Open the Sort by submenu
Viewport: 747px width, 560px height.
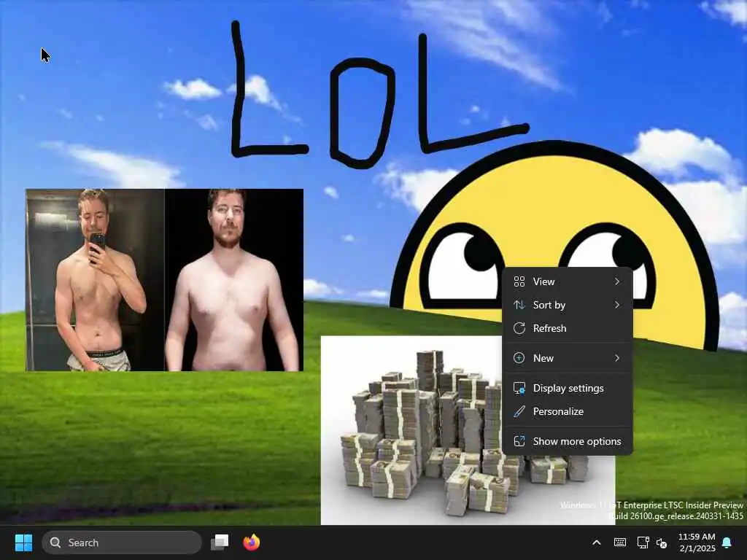coord(568,305)
